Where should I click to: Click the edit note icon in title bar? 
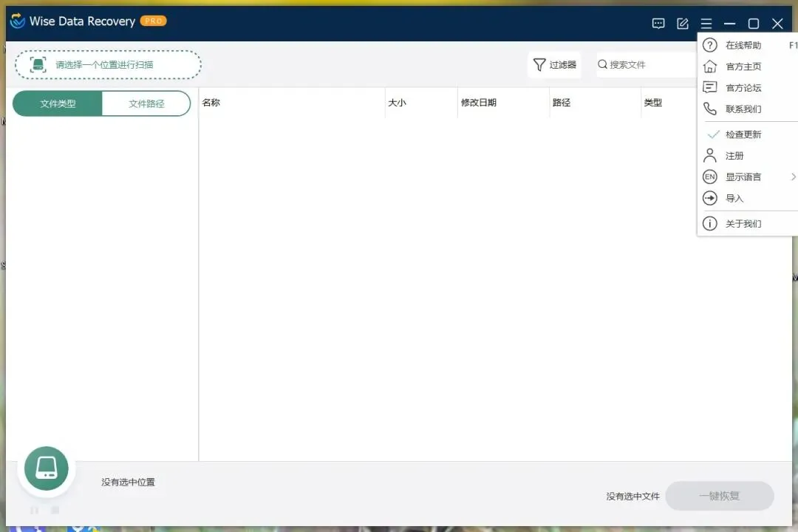click(683, 24)
